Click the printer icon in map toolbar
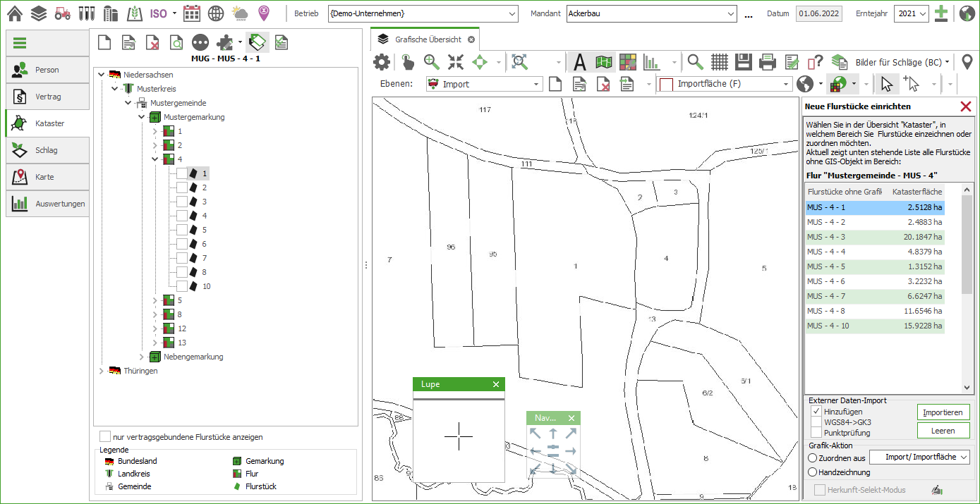 (768, 62)
